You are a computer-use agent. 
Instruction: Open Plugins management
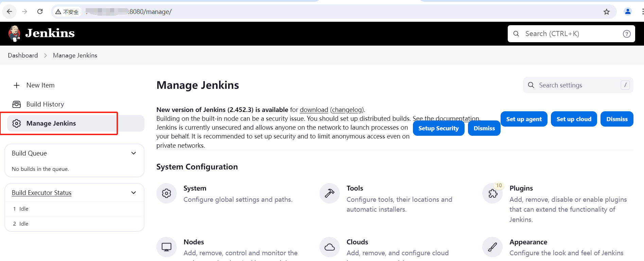pyautogui.click(x=521, y=188)
